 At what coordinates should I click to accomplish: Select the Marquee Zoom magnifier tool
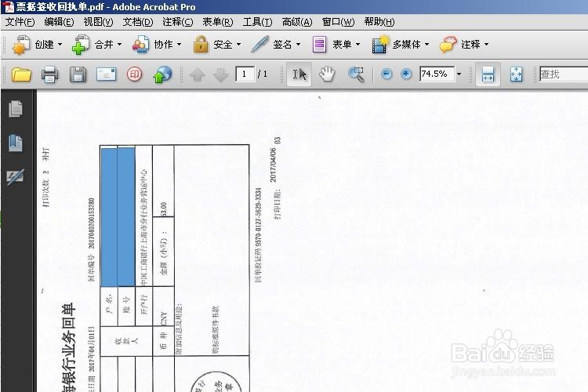coord(356,74)
